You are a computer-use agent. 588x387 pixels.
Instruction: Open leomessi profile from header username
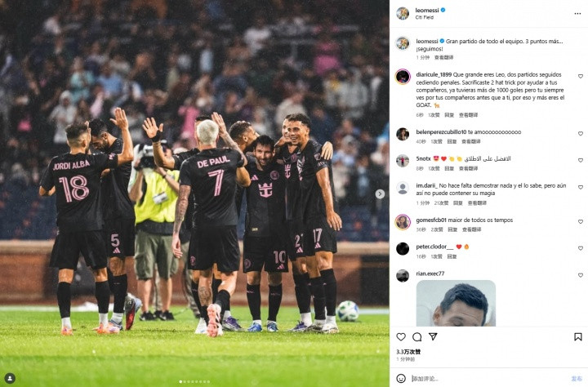(427, 10)
